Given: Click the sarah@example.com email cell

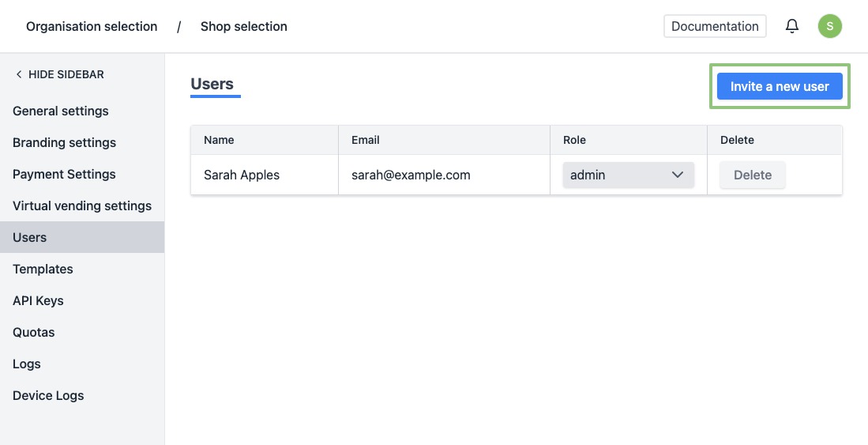Looking at the screenshot, I should pos(411,175).
